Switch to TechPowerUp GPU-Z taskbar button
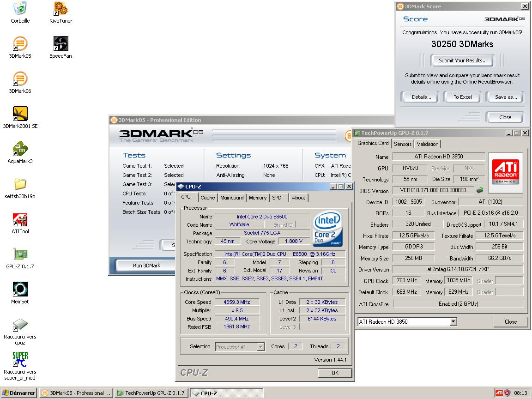The height and width of the screenshot is (399, 532). 151,393
